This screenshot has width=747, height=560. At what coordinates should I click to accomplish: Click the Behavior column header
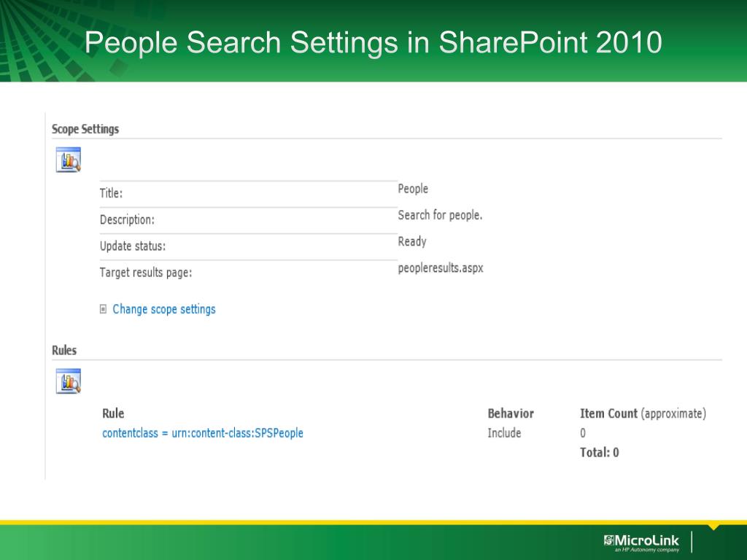point(511,413)
